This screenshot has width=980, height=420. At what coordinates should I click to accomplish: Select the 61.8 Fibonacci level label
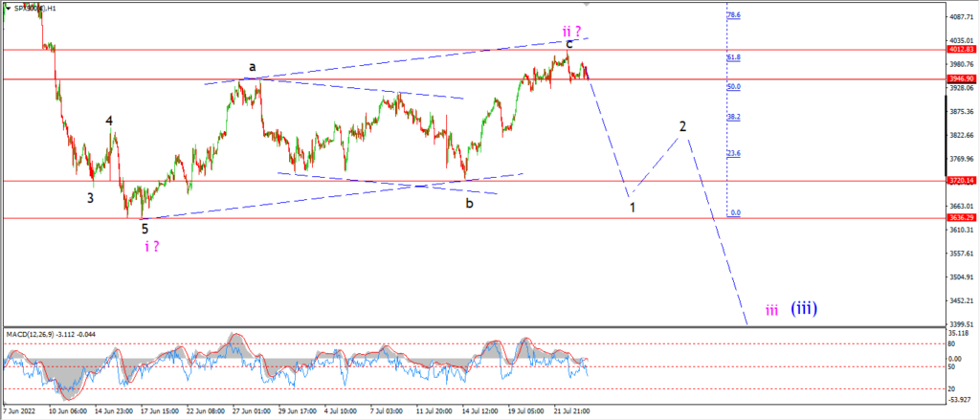click(x=734, y=57)
